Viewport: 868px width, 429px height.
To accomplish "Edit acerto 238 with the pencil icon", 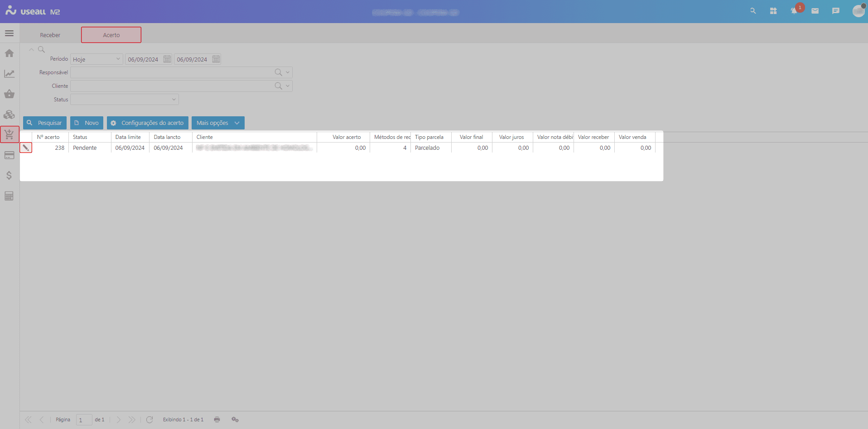I will pyautogui.click(x=26, y=148).
